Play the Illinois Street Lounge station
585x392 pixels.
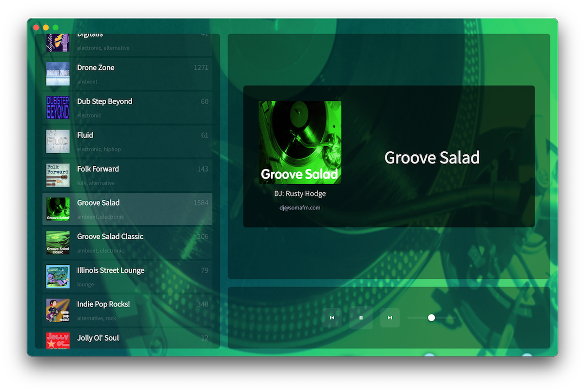[x=127, y=276]
